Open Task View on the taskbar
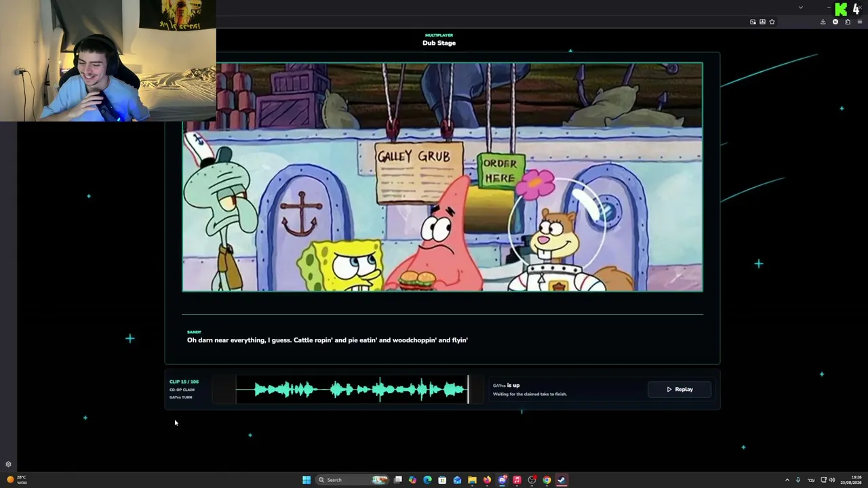The height and width of the screenshot is (488, 868). (x=398, y=480)
